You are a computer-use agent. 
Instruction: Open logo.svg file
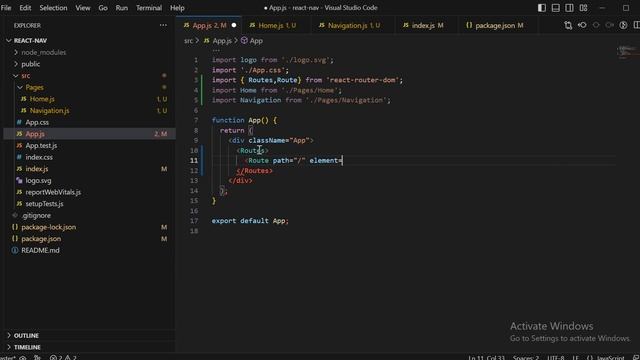tap(88, 180)
